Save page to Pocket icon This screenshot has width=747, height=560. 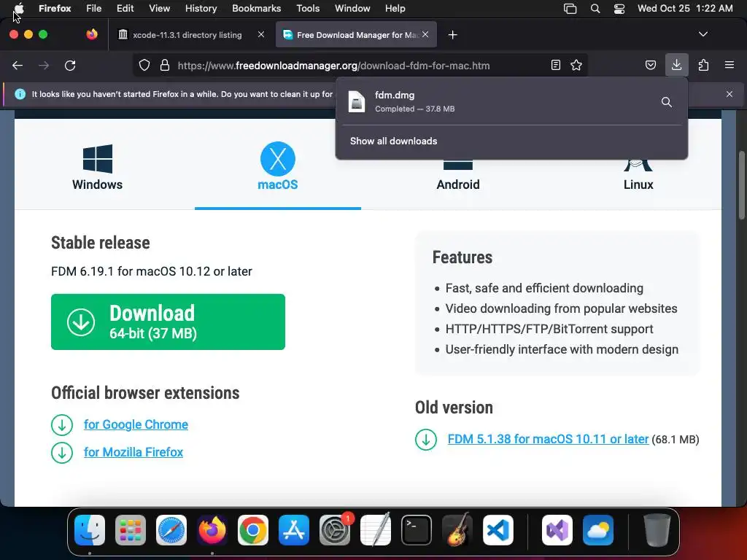[650, 65]
